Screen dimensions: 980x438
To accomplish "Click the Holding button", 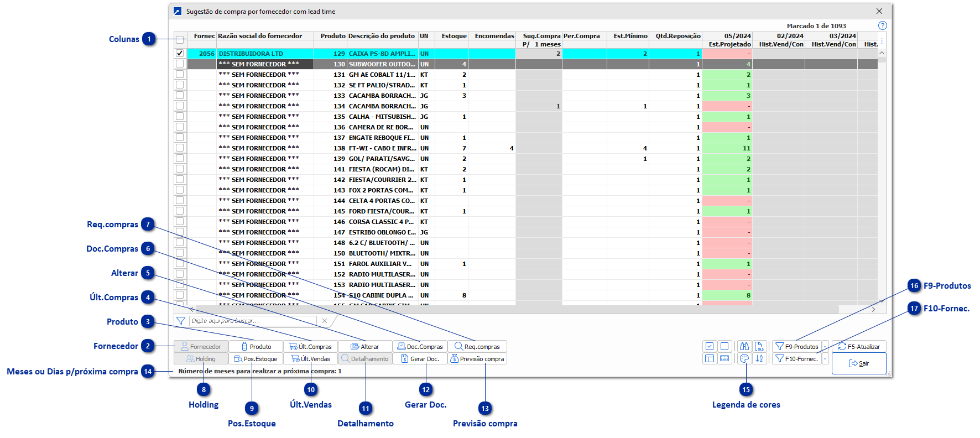I will (201, 359).
